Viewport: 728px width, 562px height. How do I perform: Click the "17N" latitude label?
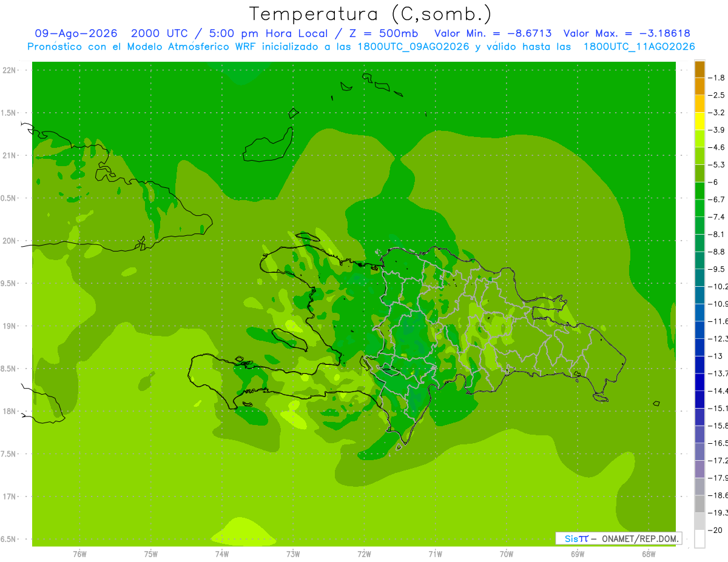coord(9,497)
